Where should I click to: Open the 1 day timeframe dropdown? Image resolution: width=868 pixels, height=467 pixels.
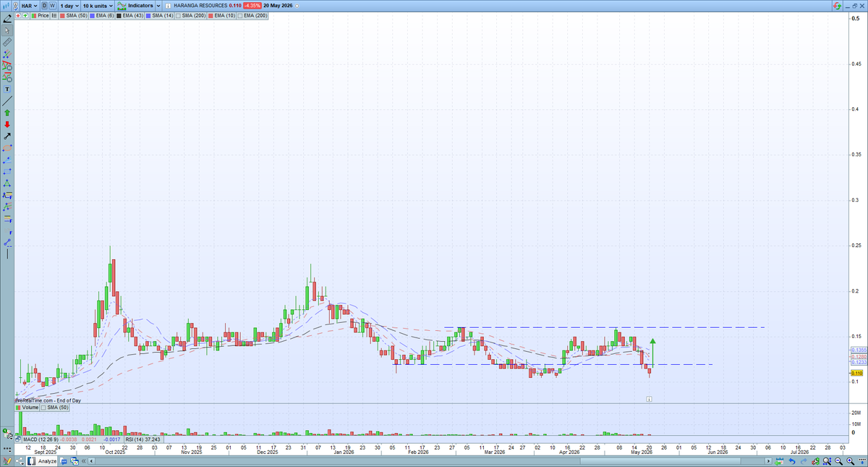click(70, 5)
